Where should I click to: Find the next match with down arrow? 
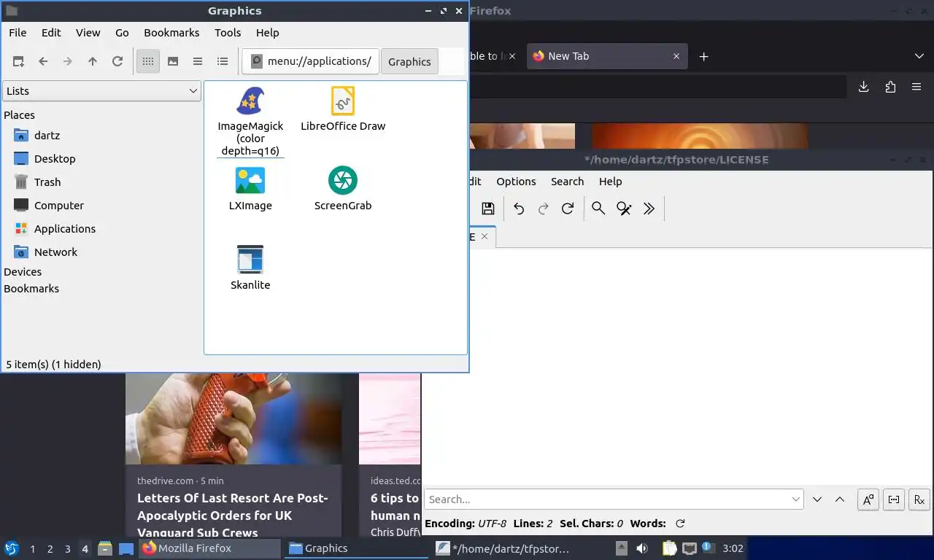(817, 499)
